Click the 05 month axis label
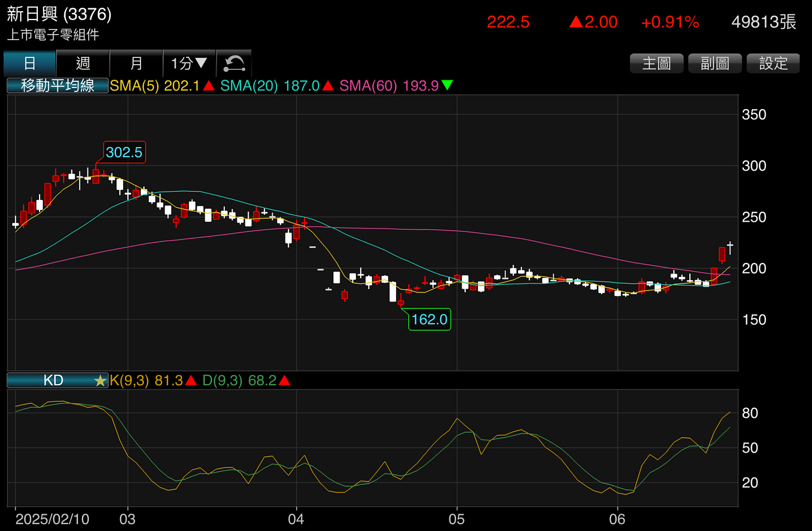812x531 pixels. point(457,519)
